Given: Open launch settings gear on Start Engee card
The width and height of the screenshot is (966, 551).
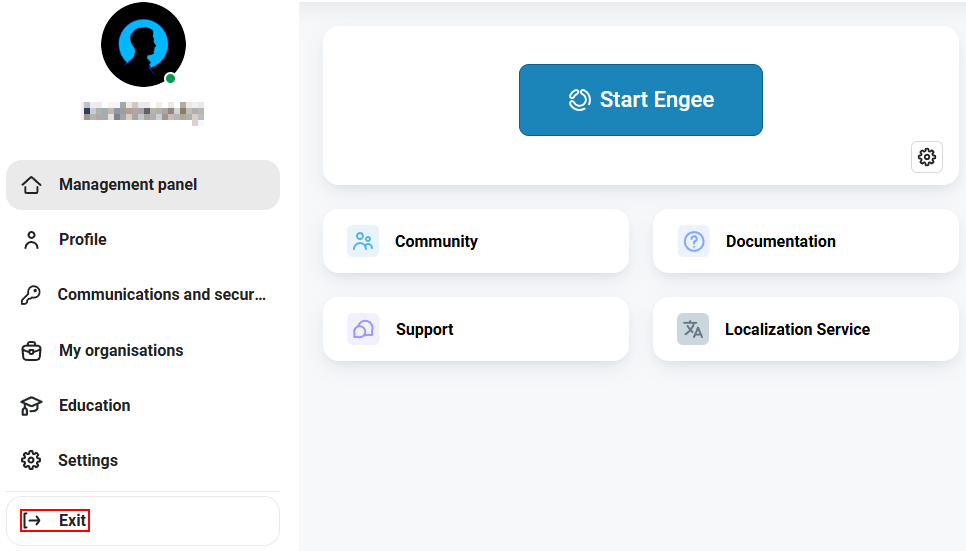Looking at the screenshot, I should tap(927, 157).
